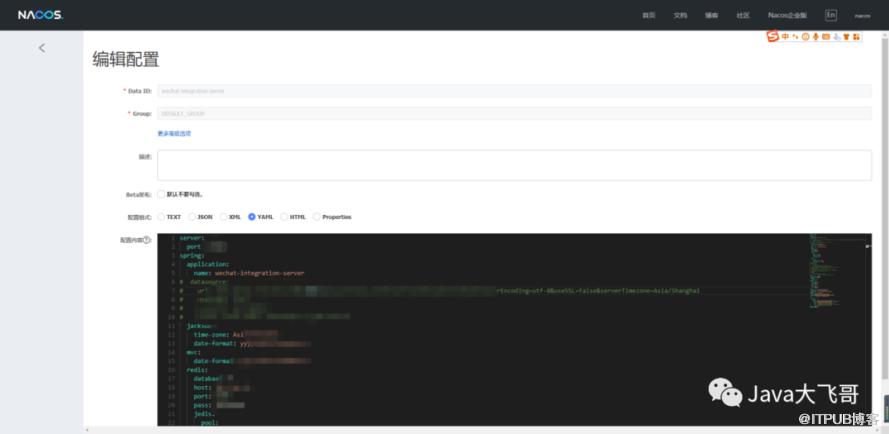Open the 文档 docs menu item
Viewport: 889px width, 434px height.
[x=680, y=15]
